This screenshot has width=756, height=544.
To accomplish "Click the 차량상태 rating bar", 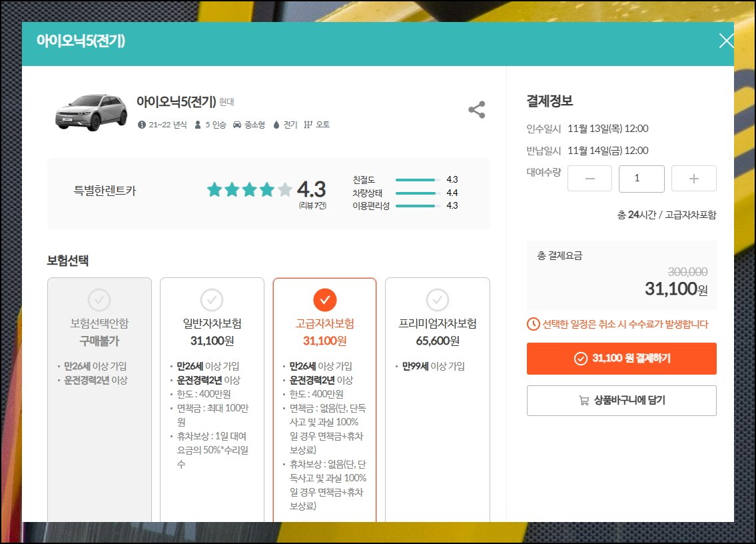I will [418, 193].
